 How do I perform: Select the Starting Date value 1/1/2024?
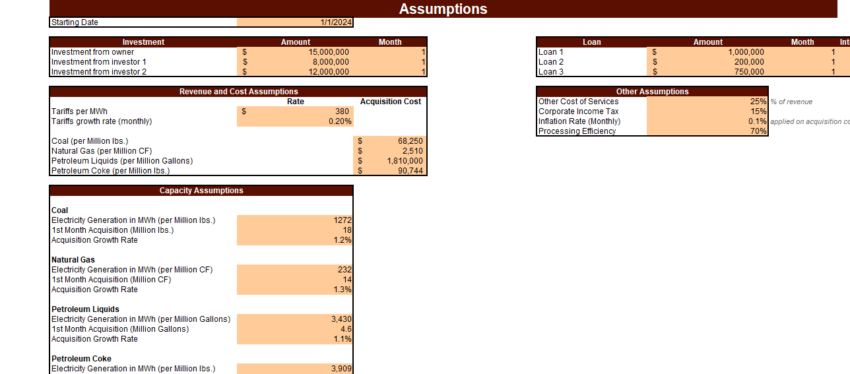pos(295,22)
